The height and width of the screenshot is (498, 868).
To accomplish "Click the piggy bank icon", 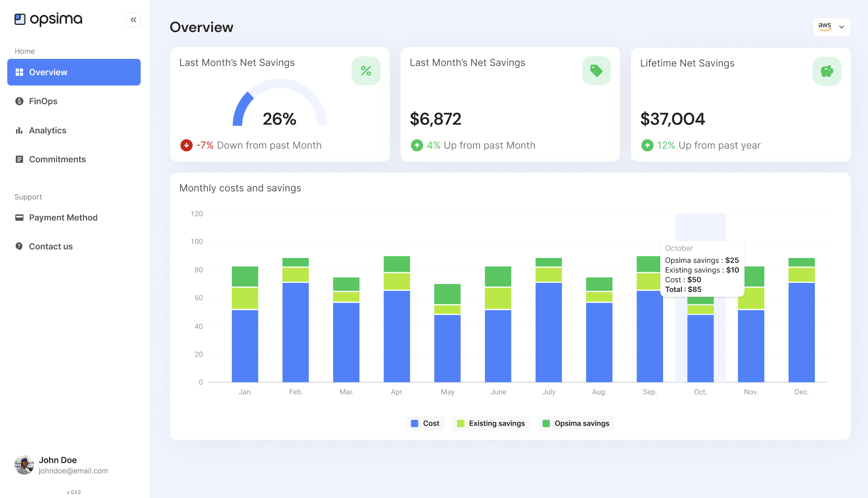I will click(826, 71).
